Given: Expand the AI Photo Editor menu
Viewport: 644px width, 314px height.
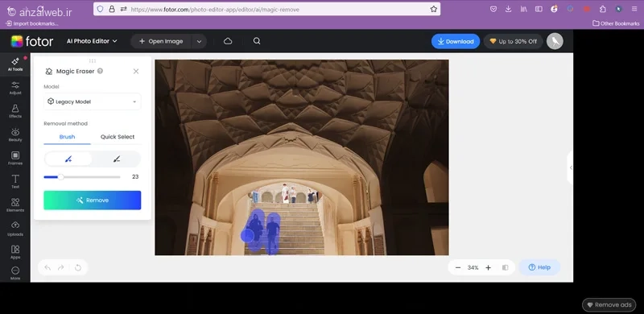Looking at the screenshot, I should coord(92,41).
